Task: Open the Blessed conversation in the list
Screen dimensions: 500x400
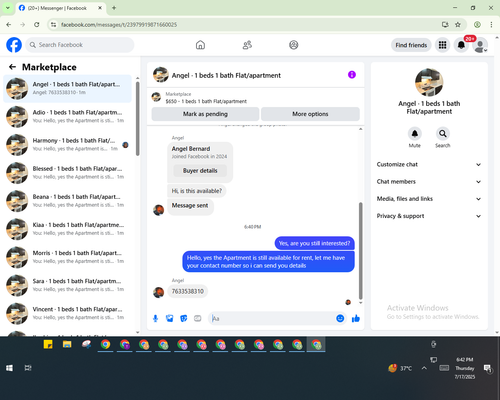Action: (x=67, y=173)
